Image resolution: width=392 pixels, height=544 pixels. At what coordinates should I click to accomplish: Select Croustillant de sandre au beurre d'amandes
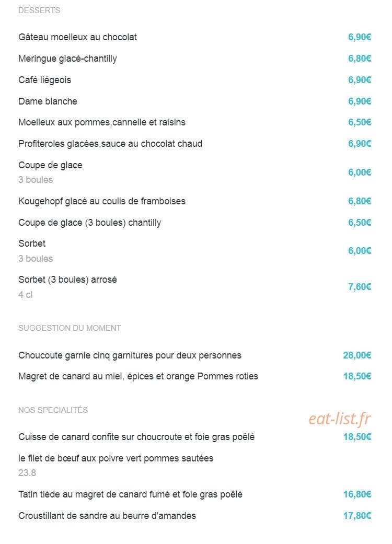pos(107,516)
